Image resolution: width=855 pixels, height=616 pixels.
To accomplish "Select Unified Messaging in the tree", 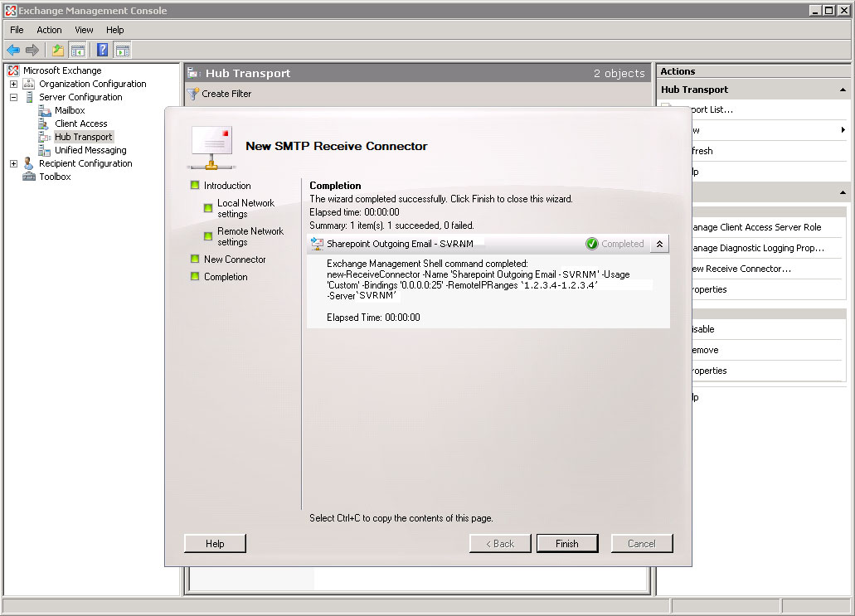I will pos(90,150).
